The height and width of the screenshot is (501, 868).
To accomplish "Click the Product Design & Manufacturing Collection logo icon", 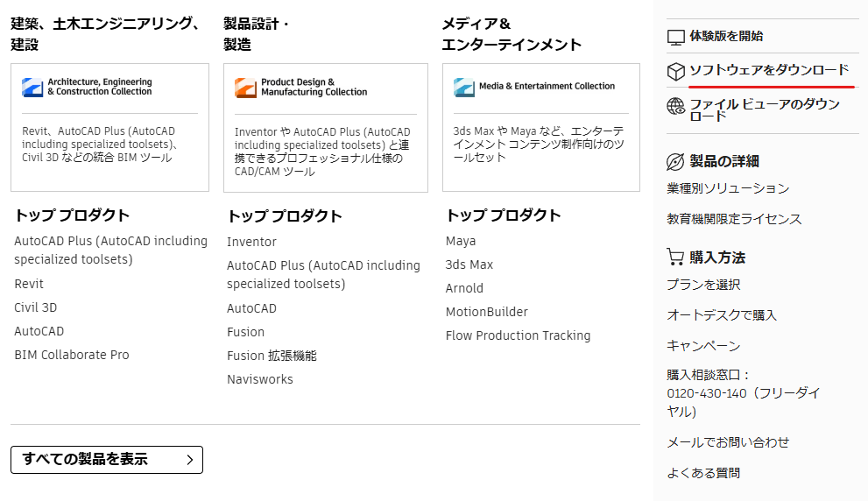I will pos(245,88).
